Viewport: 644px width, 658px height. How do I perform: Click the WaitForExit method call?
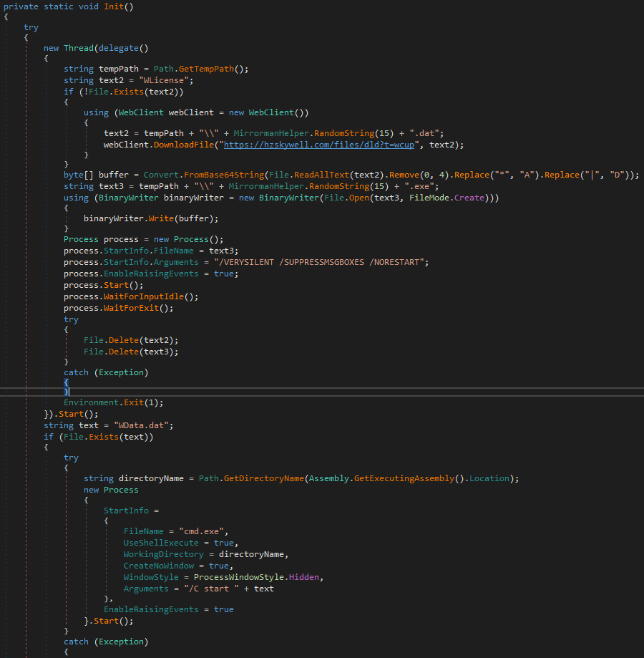[x=131, y=308]
